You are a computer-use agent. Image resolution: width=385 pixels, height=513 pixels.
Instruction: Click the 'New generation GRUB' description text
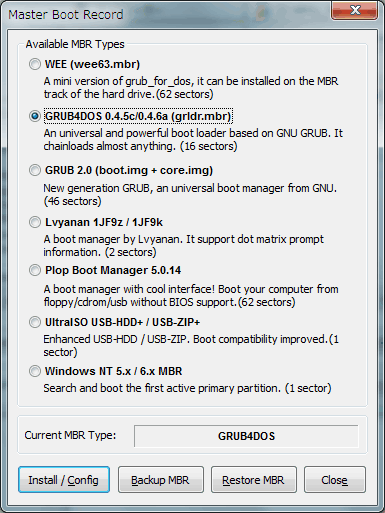190,195
